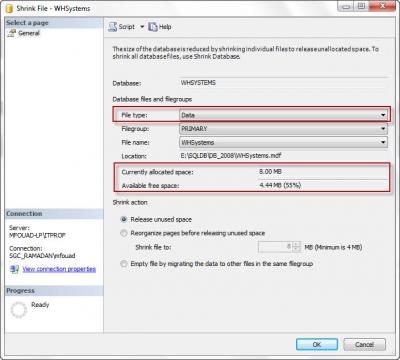Image resolution: width=400 pixels, height=360 pixels.
Task: Click the Database WHSYSTEMS field
Action: (283, 83)
